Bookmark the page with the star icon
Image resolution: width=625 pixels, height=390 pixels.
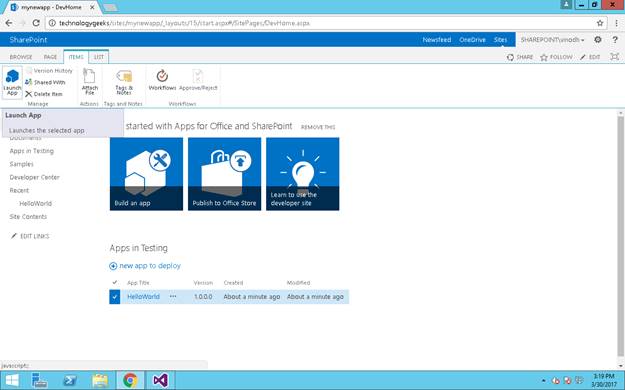pos(600,23)
